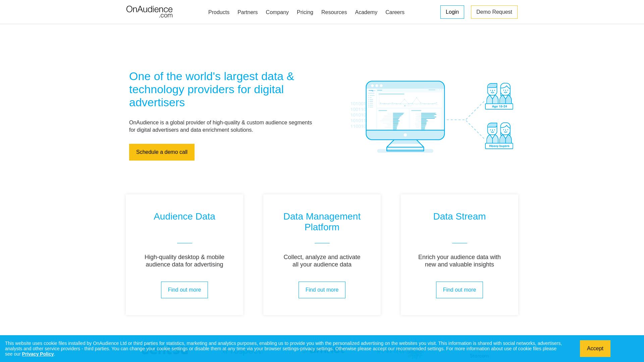Viewport: 644px width, 362px height.
Task: Accept the cookie notice
Action: [x=595, y=349]
